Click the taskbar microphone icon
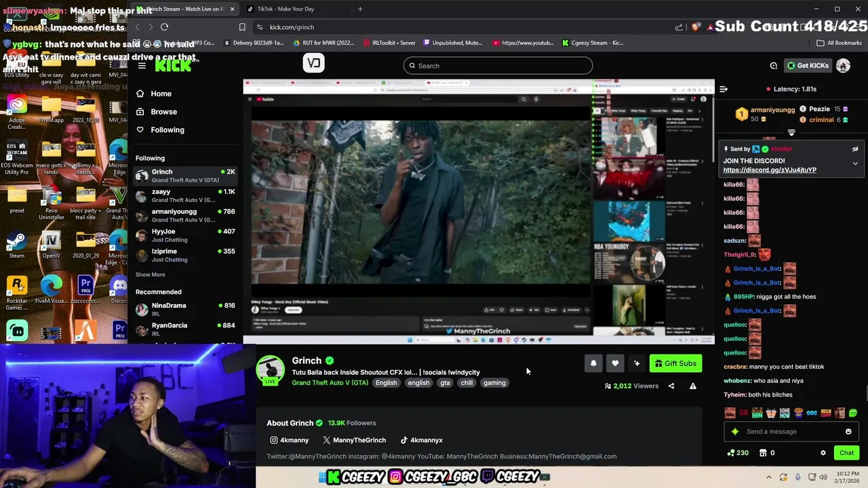This screenshot has height=488, width=868. tap(798, 477)
